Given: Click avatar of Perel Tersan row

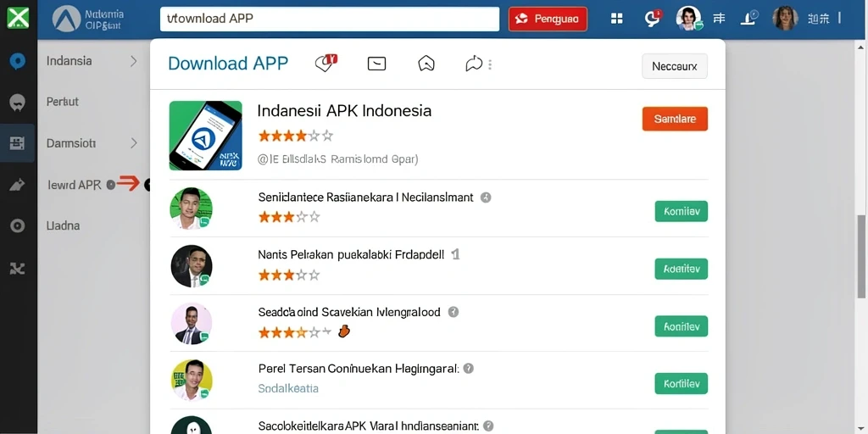Looking at the screenshot, I should (x=191, y=381).
